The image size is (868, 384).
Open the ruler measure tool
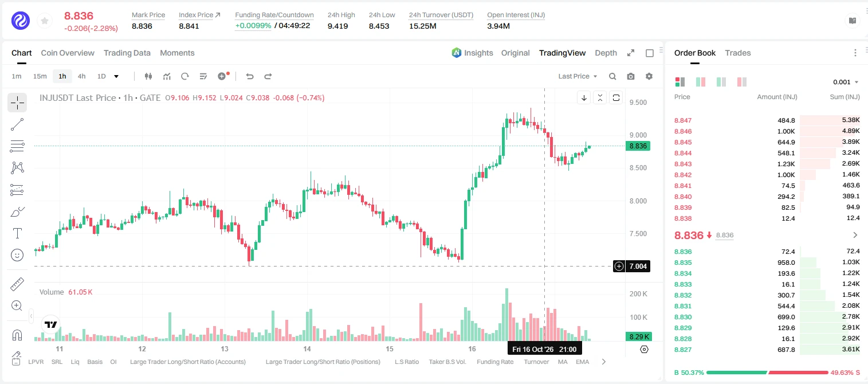pyautogui.click(x=17, y=284)
